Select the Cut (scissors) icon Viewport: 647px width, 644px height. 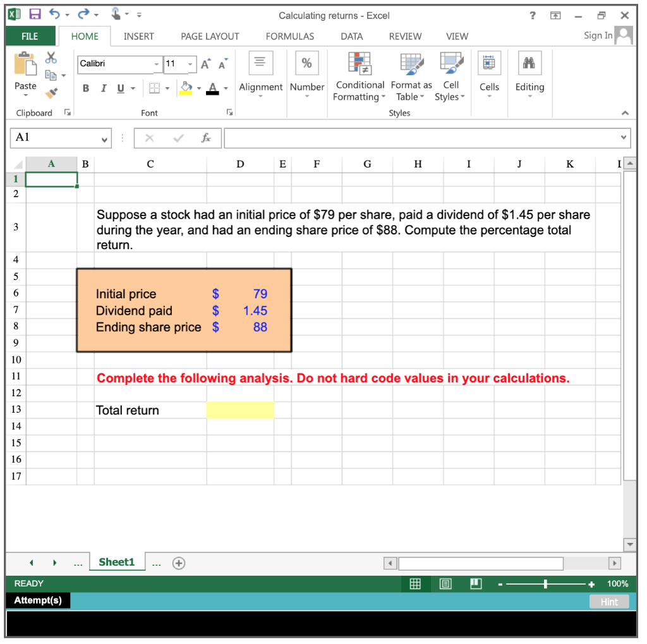[51, 58]
